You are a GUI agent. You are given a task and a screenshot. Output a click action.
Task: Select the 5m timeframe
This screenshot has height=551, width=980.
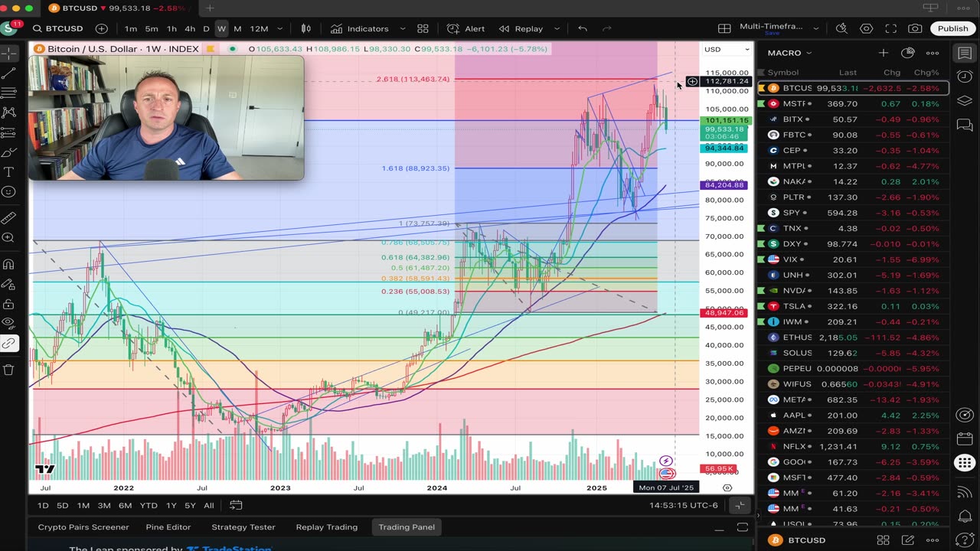(x=152, y=28)
